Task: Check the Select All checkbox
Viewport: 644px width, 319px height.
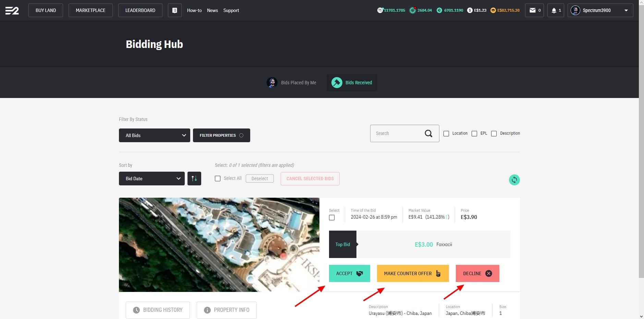Action: [218, 179]
